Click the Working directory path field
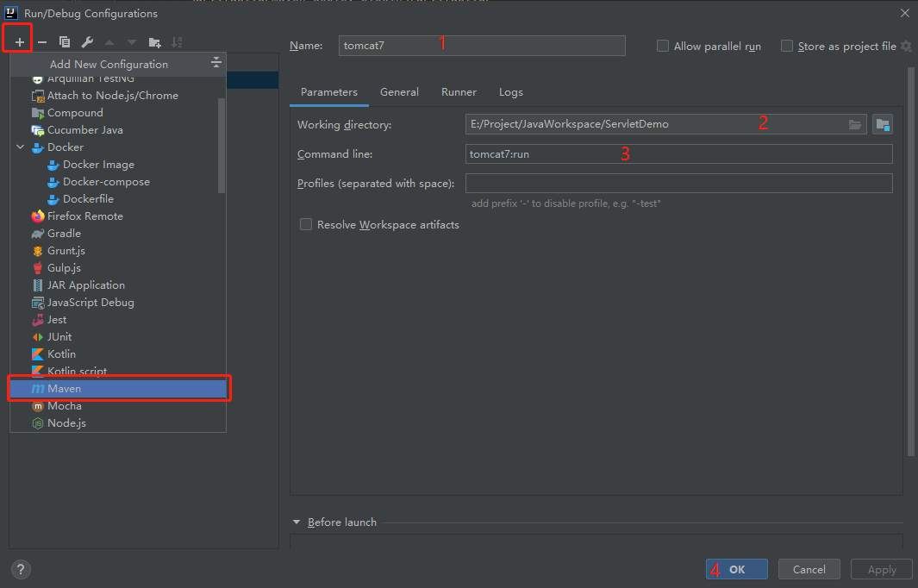The image size is (918, 588). [665, 124]
